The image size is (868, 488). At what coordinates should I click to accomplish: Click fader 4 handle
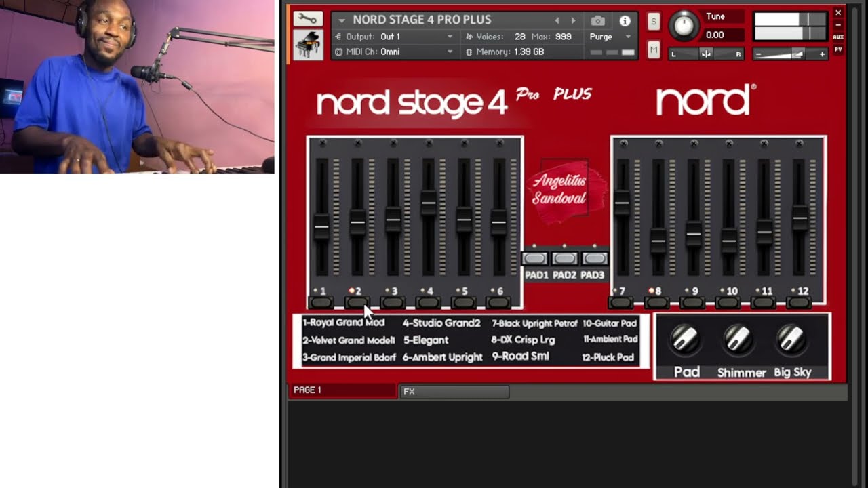pyautogui.click(x=429, y=203)
